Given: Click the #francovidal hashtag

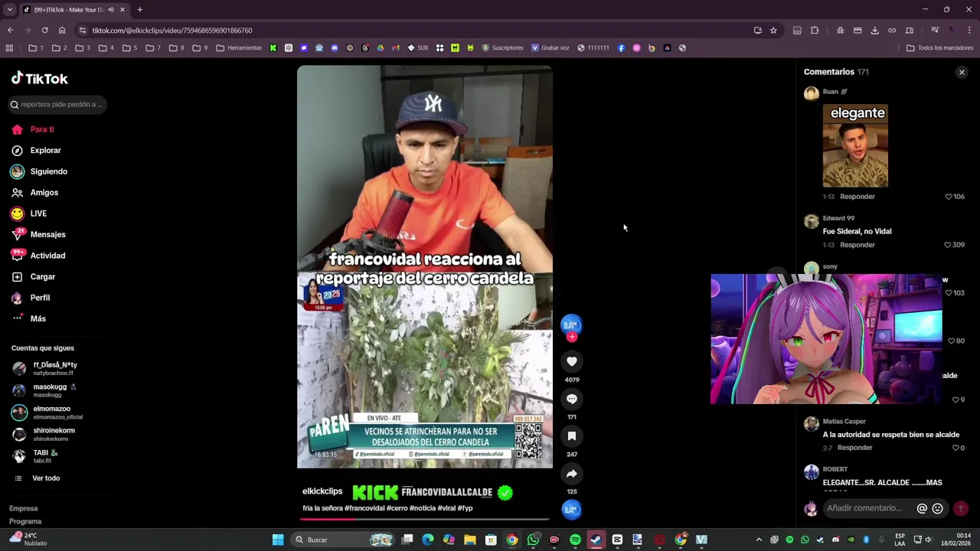Looking at the screenshot, I should pos(364,508).
